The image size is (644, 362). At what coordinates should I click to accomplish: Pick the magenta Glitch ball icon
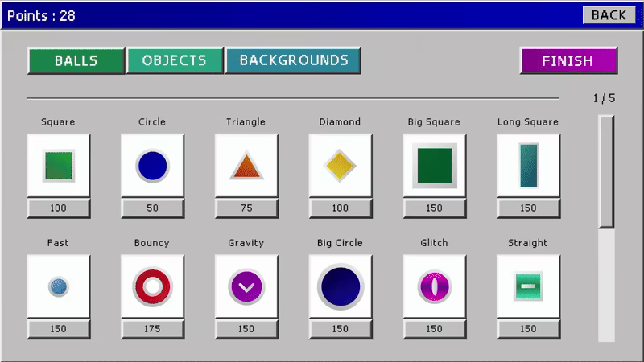click(435, 286)
